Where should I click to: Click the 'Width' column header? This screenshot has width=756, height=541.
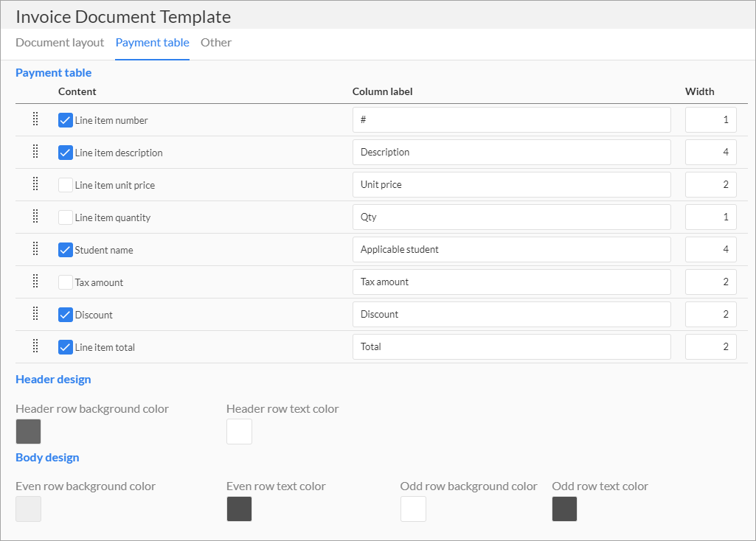(x=700, y=91)
